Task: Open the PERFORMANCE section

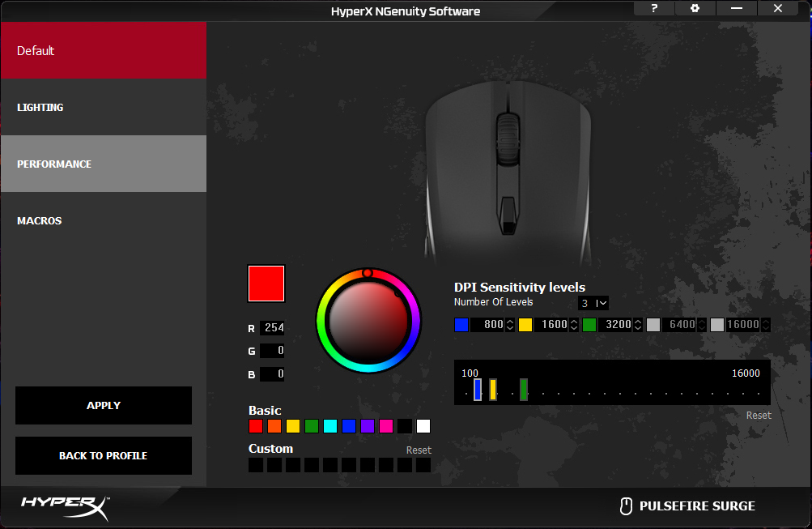Action: pos(104,164)
